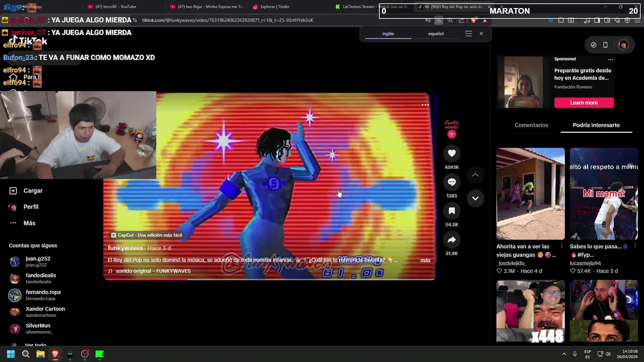Viewport: 644px width, 362px height.
Task: Open the video options three-dot menu
Action: point(425,105)
